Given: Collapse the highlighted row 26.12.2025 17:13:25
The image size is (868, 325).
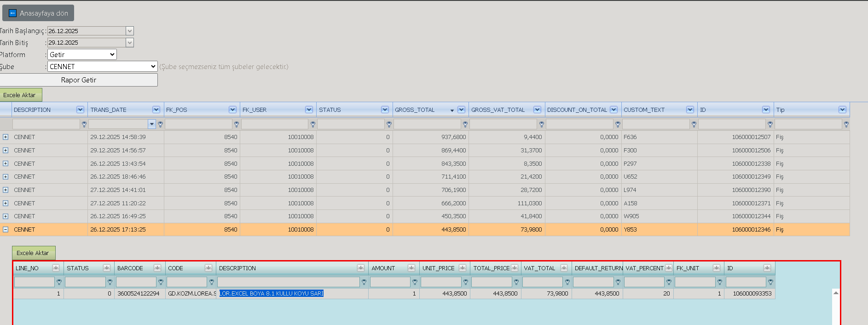Looking at the screenshot, I should click(6, 229).
